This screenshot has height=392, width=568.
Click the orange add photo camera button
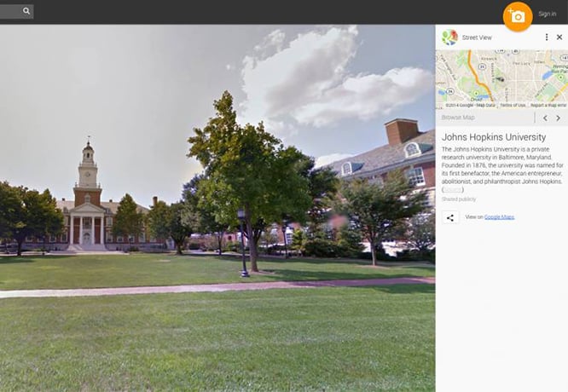point(518,17)
